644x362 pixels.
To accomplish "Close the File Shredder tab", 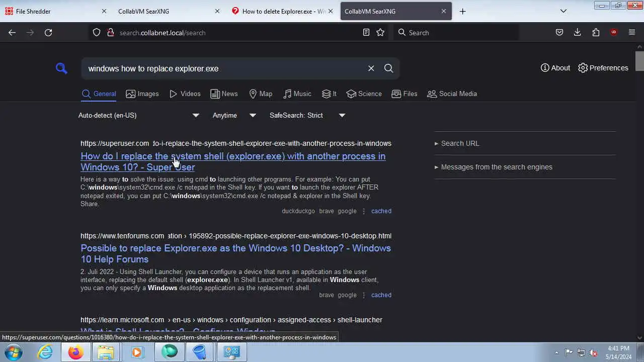I will coord(104,11).
